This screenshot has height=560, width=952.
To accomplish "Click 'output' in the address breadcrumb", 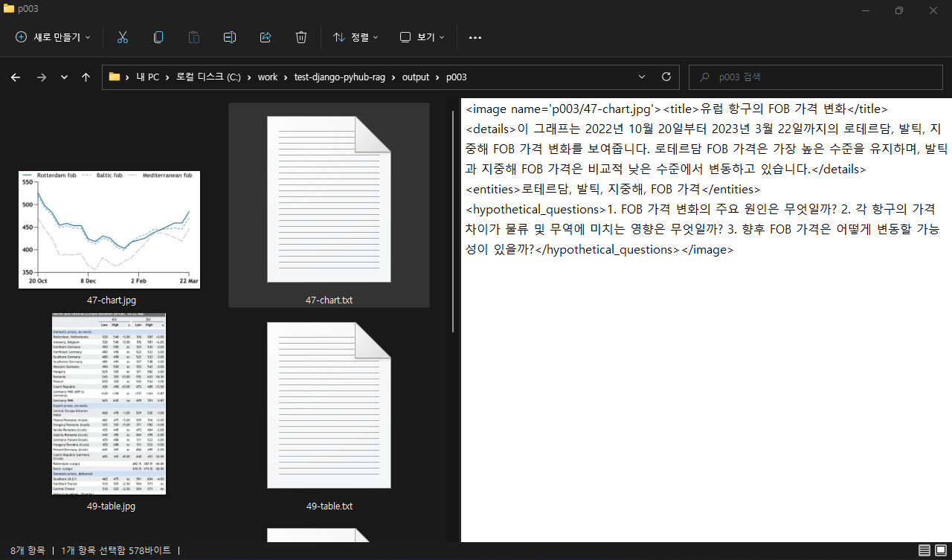I will click(416, 77).
